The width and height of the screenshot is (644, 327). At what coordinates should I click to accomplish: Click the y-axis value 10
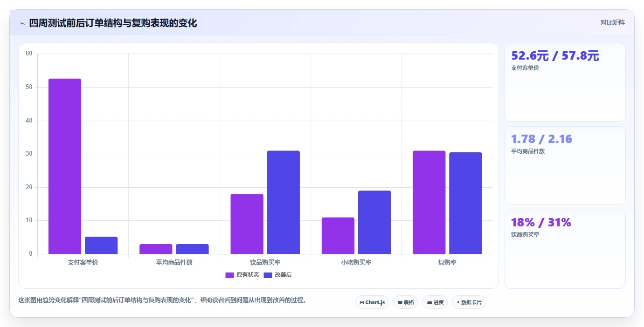(x=29, y=220)
